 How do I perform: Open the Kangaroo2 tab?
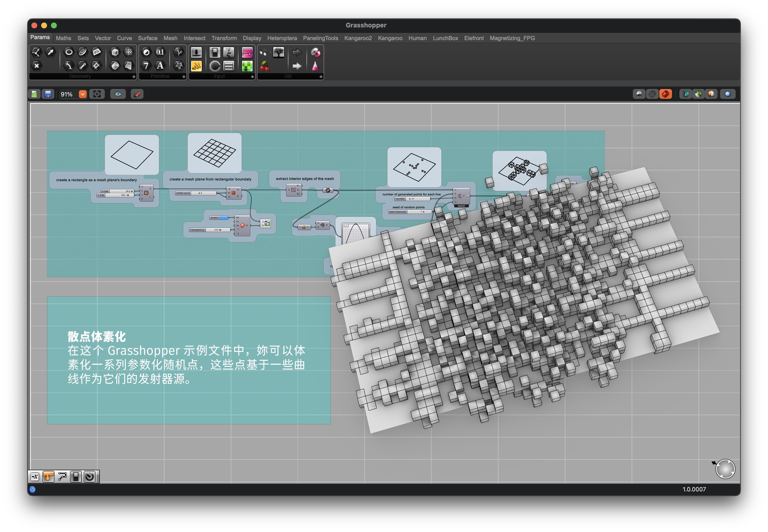pyautogui.click(x=358, y=38)
